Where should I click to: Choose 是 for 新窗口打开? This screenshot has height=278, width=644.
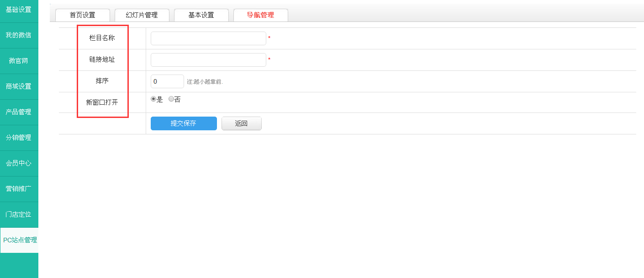tap(153, 99)
